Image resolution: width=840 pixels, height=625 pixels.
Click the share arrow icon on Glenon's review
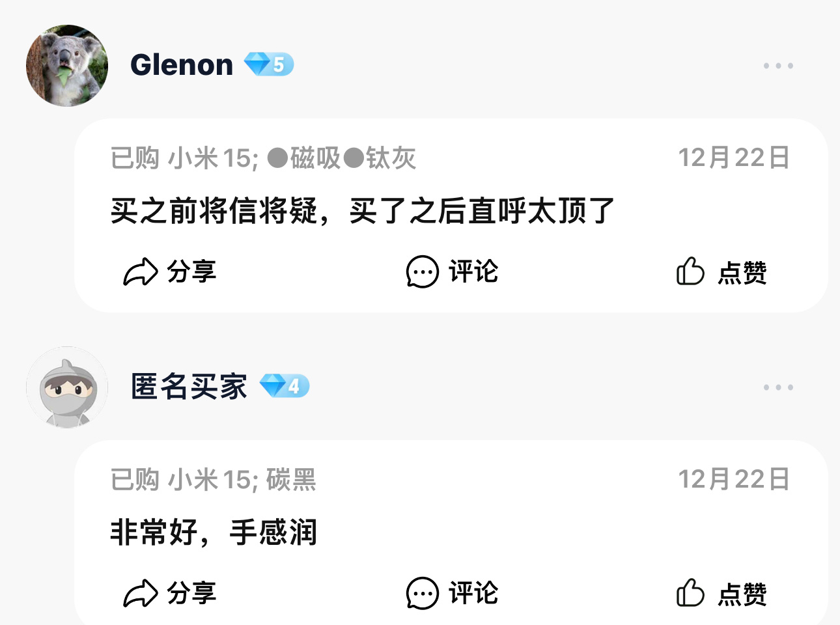(141, 271)
